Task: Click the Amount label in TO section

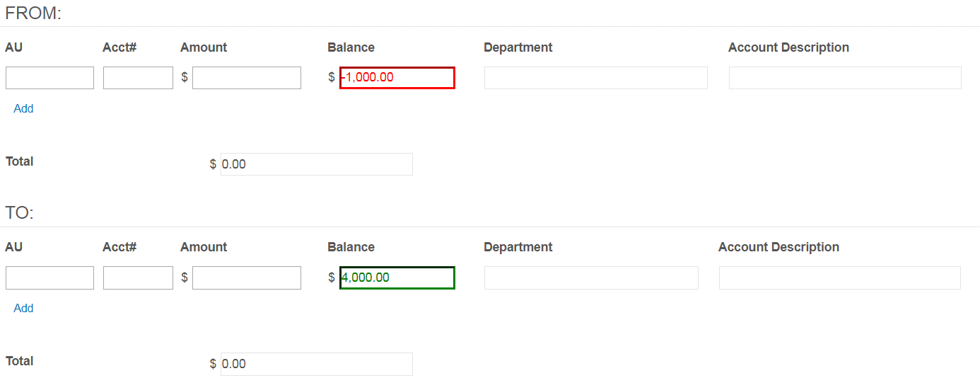Action: (x=204, y=247)
